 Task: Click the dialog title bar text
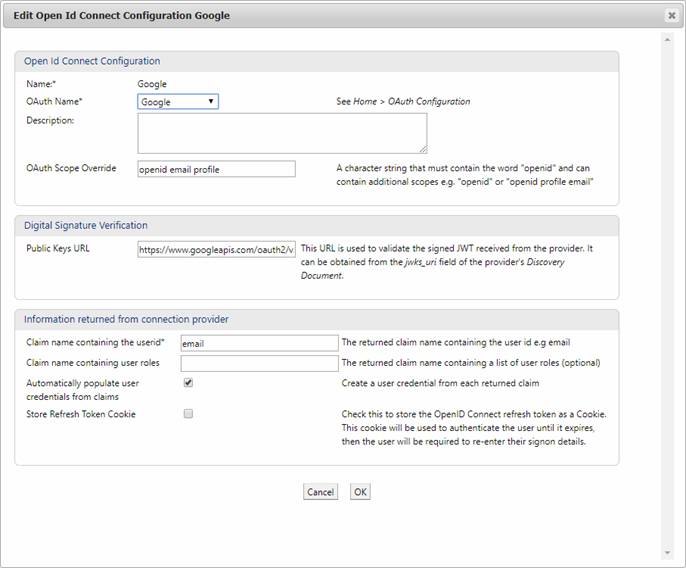point(121,16)
